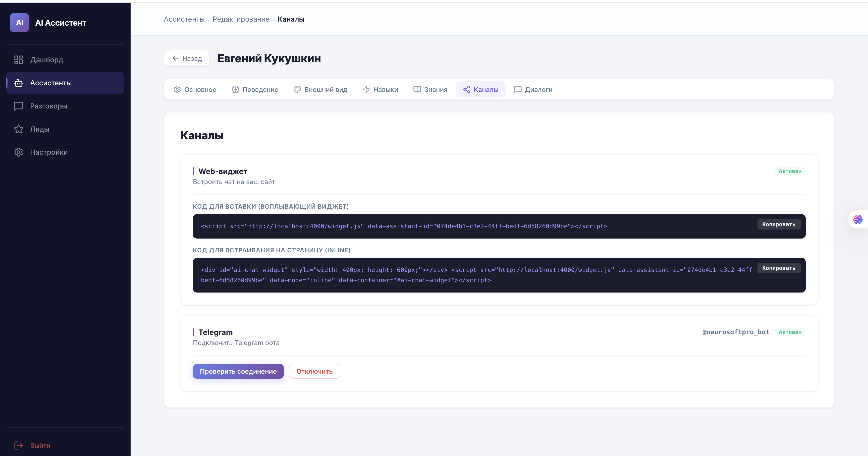The image size is (868, 456).
Task: Click Проверить соединение button
Action: [x=238, y=371]
